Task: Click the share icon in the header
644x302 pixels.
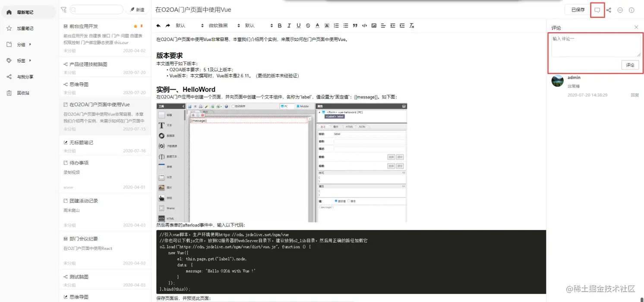Action: 609,10
